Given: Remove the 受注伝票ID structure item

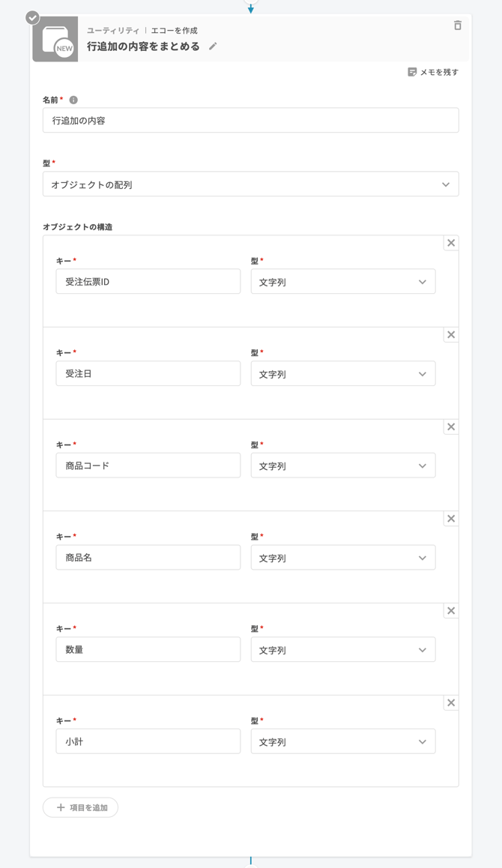Looking at the screenshot, I should (x=451, y=242).
